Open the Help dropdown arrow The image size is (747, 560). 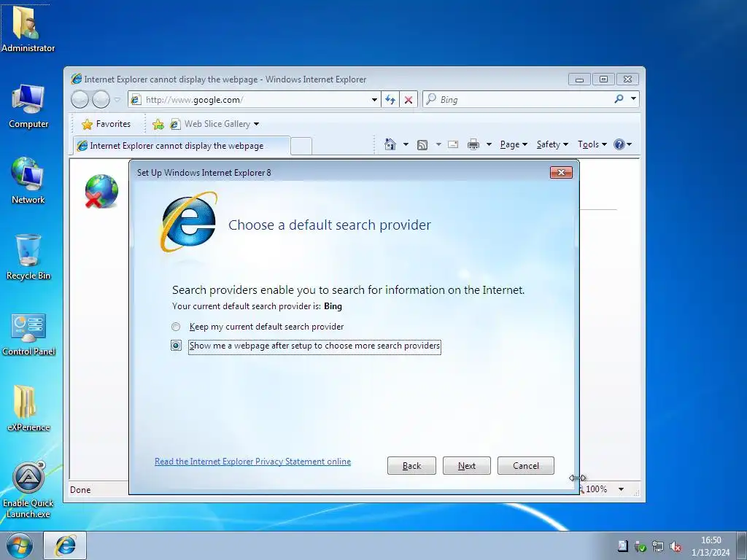630,144
